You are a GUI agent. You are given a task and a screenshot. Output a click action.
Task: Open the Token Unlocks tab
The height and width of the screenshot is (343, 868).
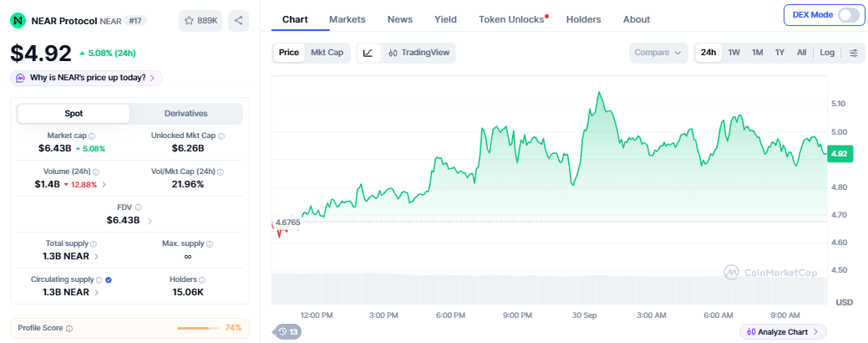(511, 19)
